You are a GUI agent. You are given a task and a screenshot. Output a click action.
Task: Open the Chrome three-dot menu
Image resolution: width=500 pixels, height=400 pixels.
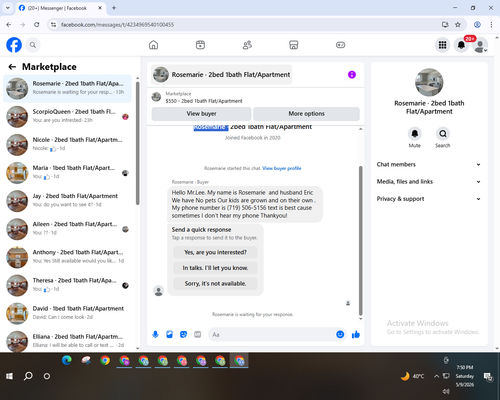click(x=491, y=25)
